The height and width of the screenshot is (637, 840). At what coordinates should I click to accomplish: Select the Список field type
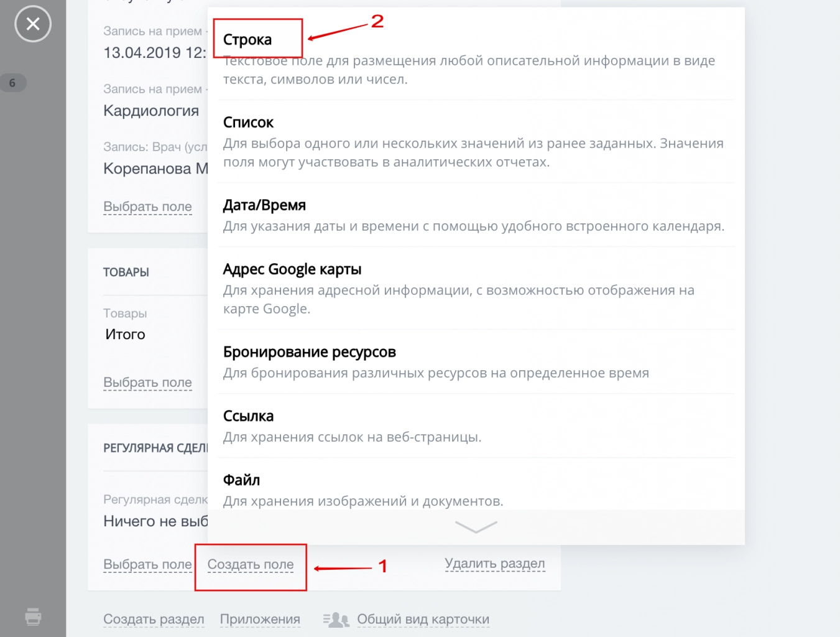point(248,122)
